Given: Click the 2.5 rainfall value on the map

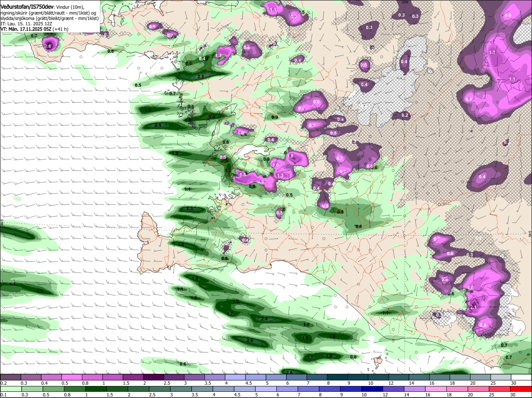Looking at the screenshot, I should [x=158, y=125].
